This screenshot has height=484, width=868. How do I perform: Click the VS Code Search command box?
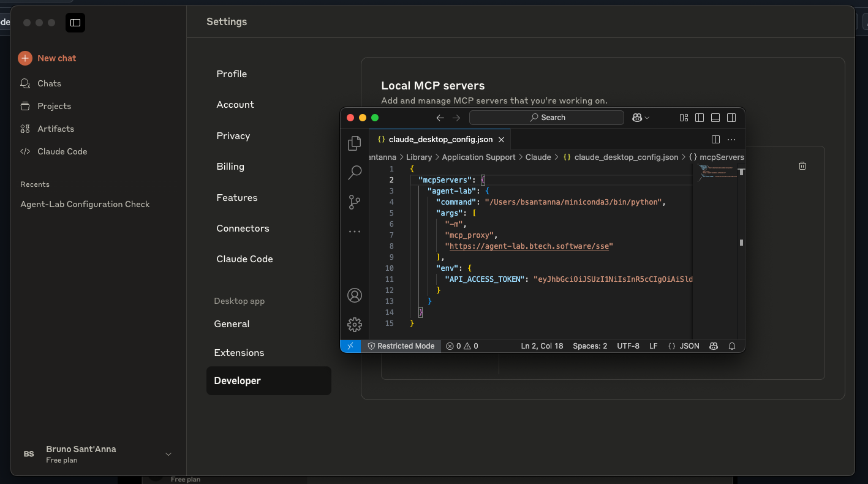[x=546, y=118]
